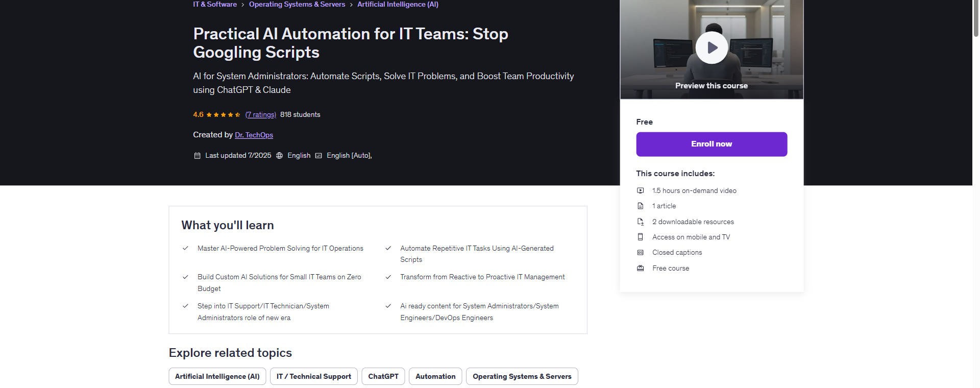Click the English [Auto] captions text
The height and width of the screenshot is (388, 980).
(x=349, y=156)
